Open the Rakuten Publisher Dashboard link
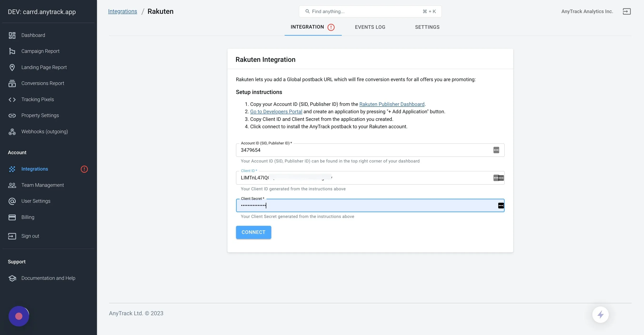644x335 pixels. [x=392, y=104]
